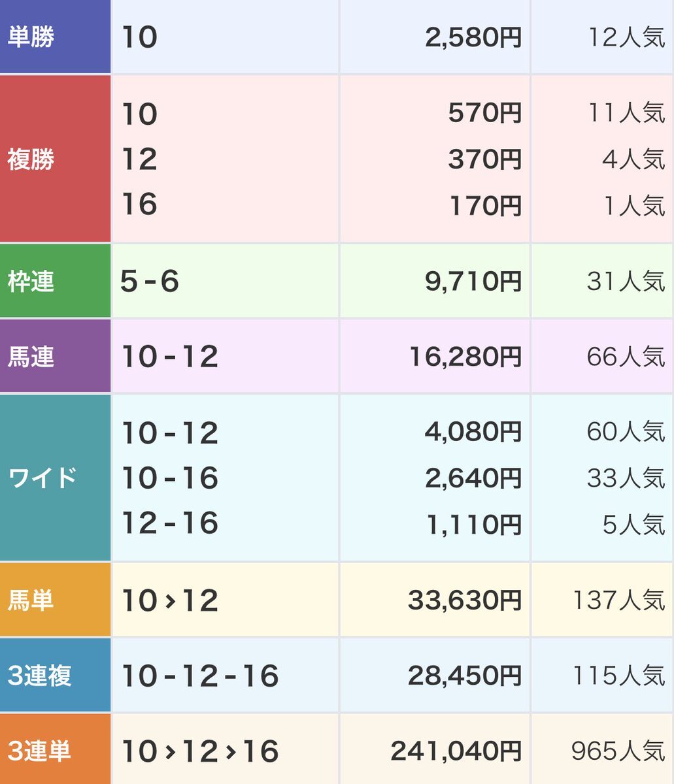Click the 137人気 popularity rank

pyautogui.click(x=618, y=600)
